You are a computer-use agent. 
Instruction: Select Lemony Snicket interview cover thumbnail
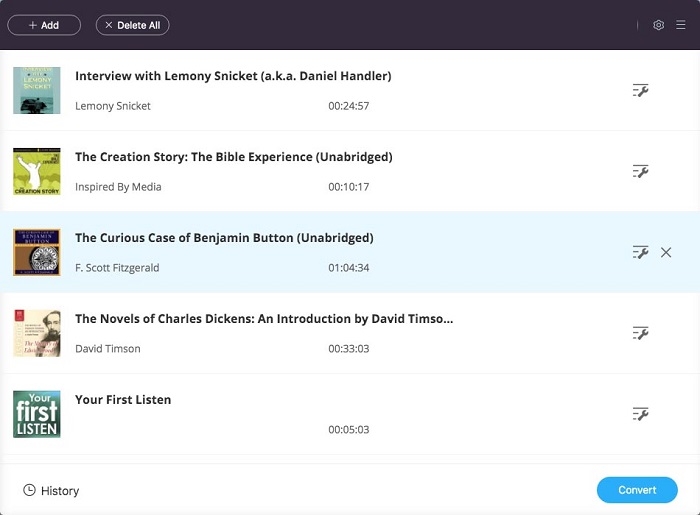coord(37,90)
